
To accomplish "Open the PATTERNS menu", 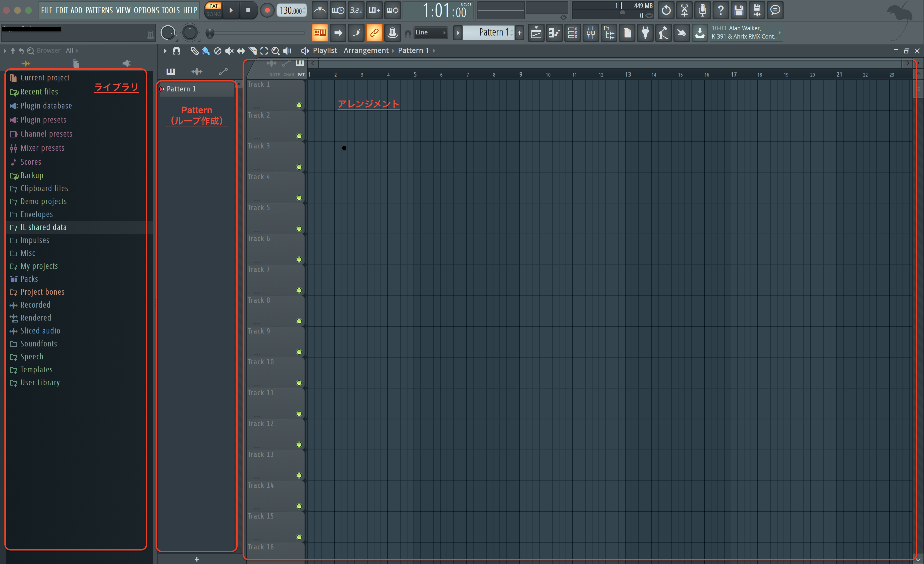I will coord(99,10).
